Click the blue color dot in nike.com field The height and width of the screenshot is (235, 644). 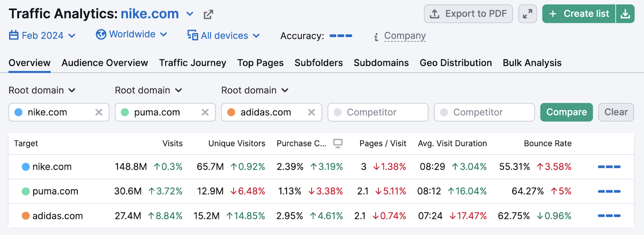click(19, 112)
